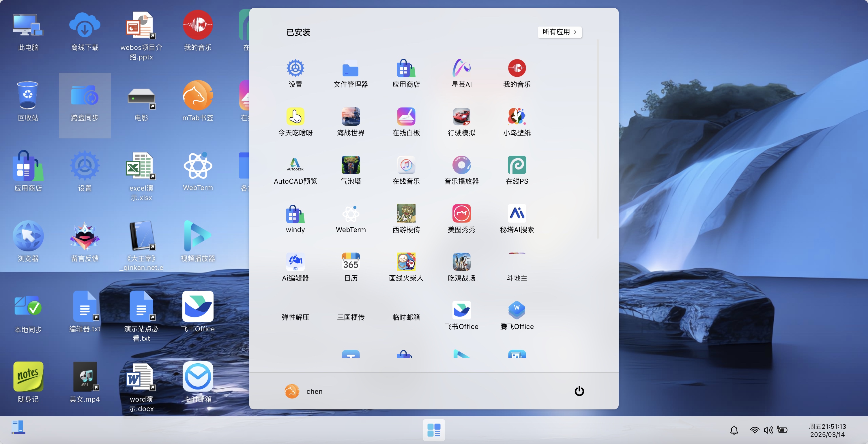Click the power button to sign out

579,391
